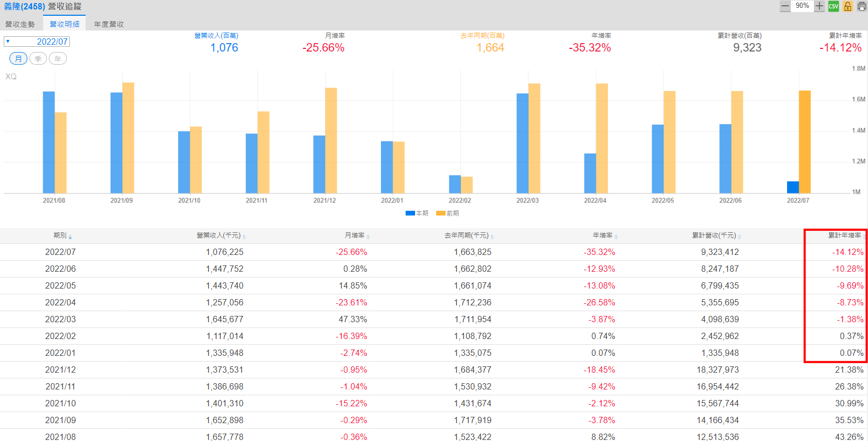868x441 pixels.
Task: Click revenue value 1,076,225 in table
Action: 225,252
